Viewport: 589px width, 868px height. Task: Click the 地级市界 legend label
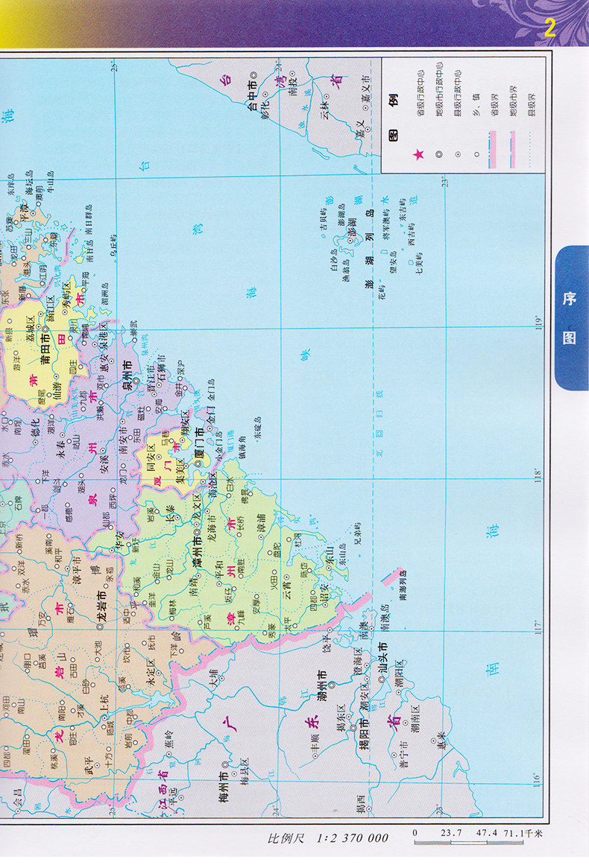(513, 101)
